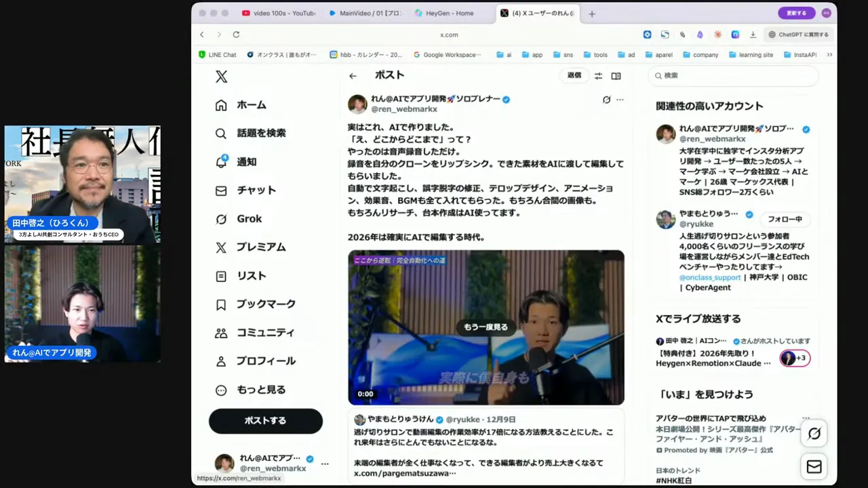Toggle フォロー中 for やまもとりゅう account
The height and width of the screenshot is (488, 868).
point(784,219)
